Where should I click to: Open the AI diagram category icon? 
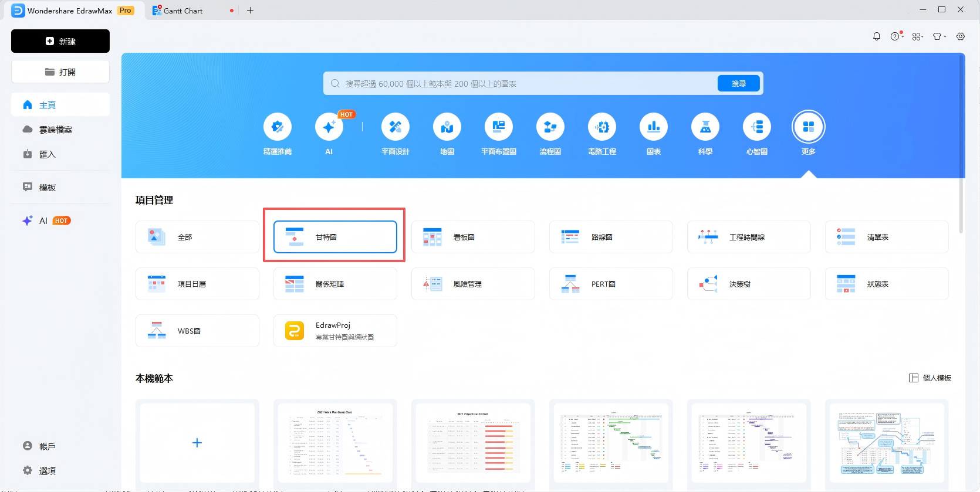pyautogui.click(x=329, y=127)
